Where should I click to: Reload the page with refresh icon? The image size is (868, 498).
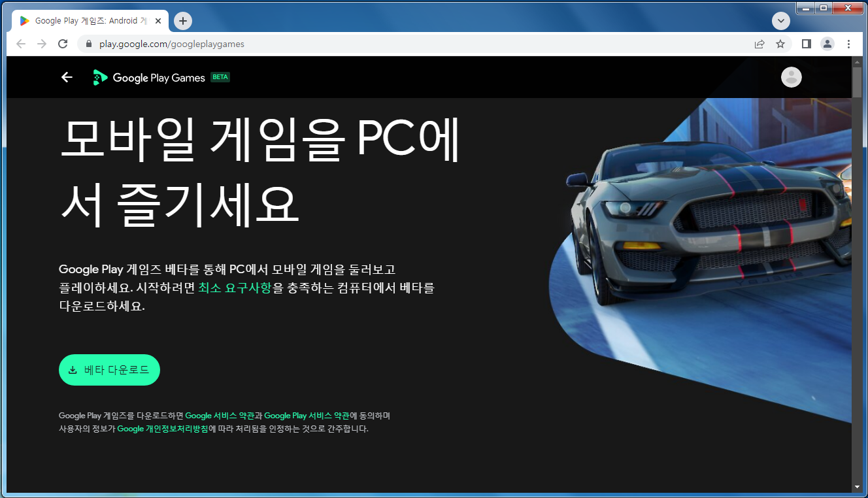tap(63, 44)
